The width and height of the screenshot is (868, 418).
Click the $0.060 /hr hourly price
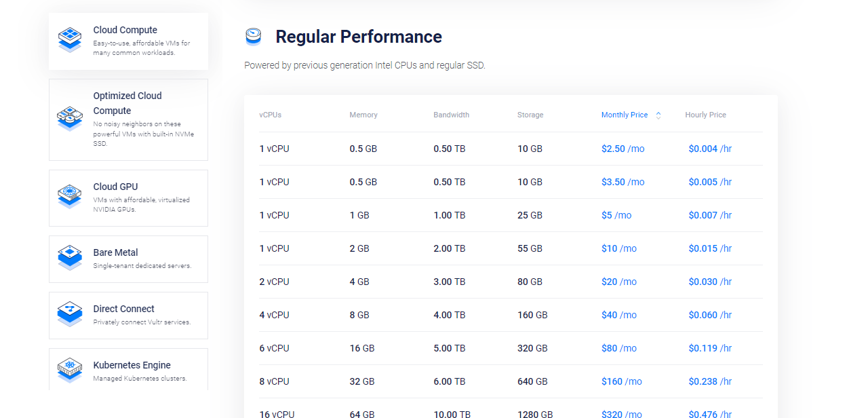[710, 315]
